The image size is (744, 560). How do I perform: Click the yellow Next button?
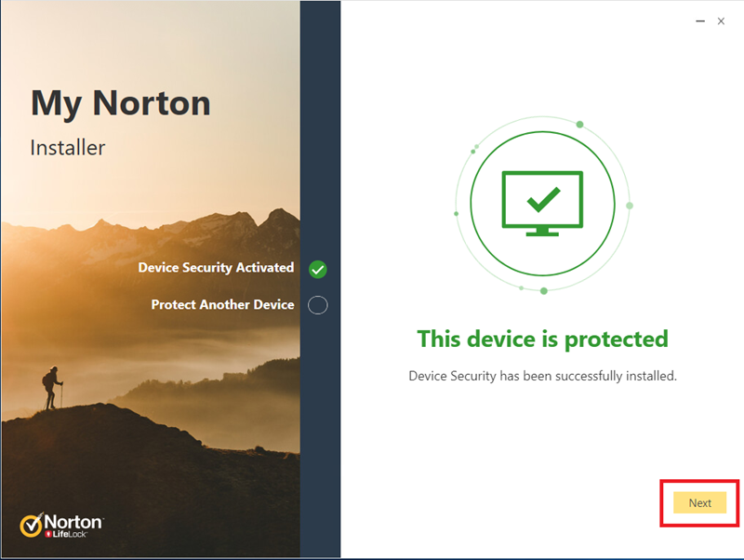[699, 502]
